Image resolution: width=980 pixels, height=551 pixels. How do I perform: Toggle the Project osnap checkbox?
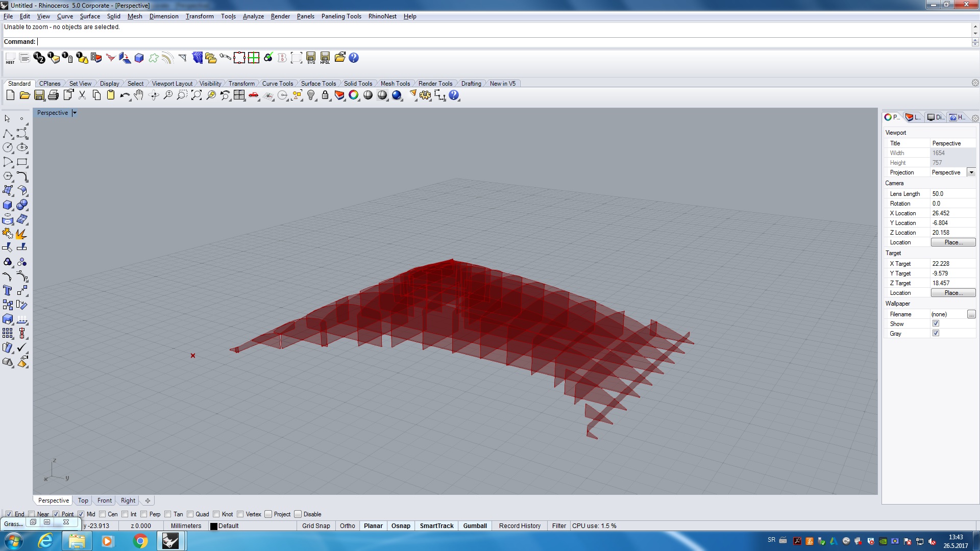[268, 514]
